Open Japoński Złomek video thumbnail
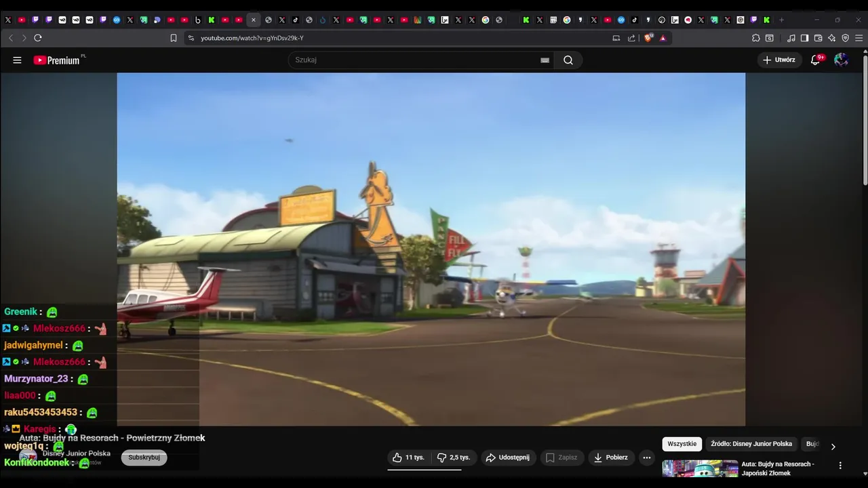The image size is (868, 488). 700,469
